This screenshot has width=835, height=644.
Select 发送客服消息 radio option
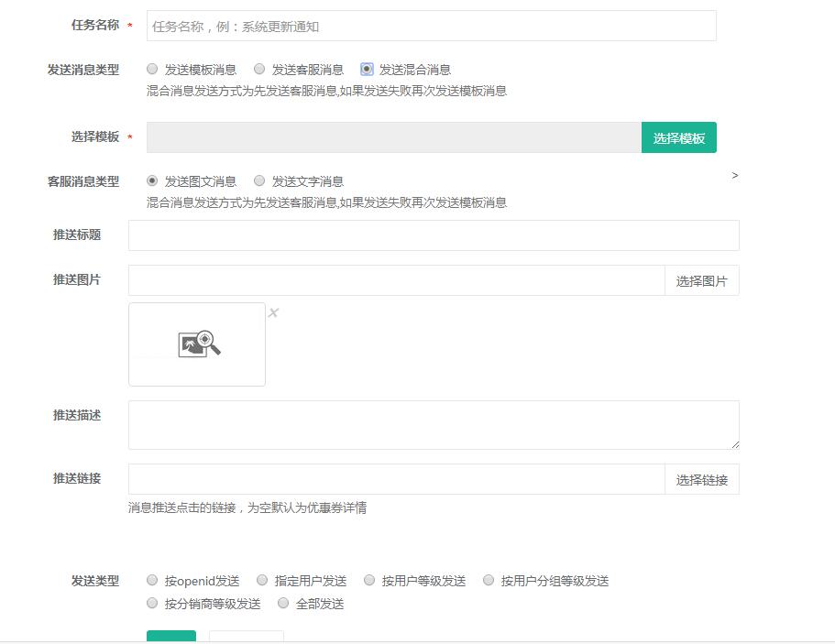259,69
